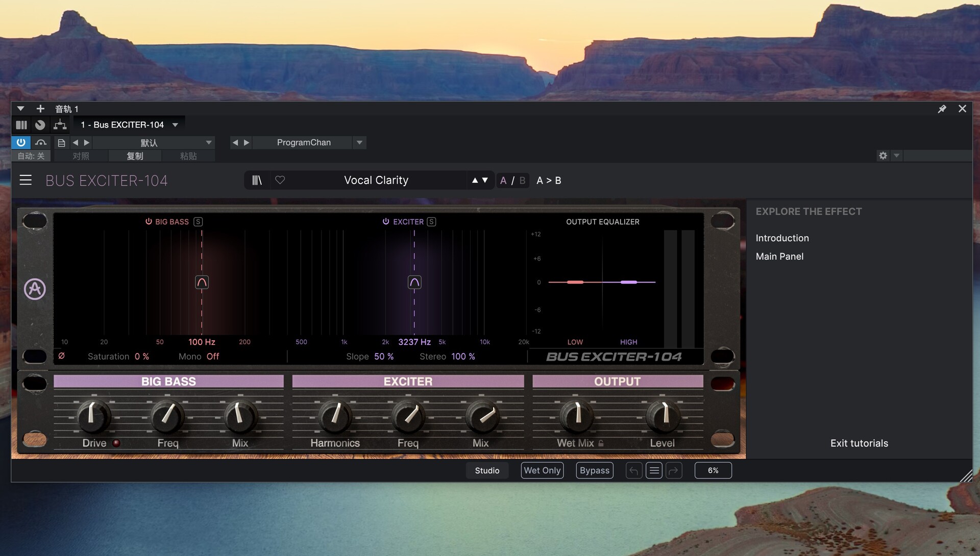Open the edit history list
The width and height of the screenshot is (980, 556).
pyautogui.click(x=654, y=470)
